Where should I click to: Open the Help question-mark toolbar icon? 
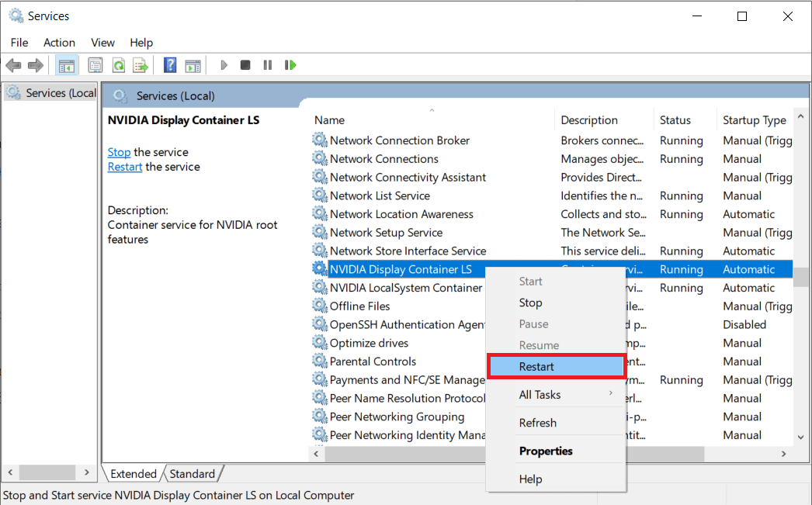coord(170,65)
